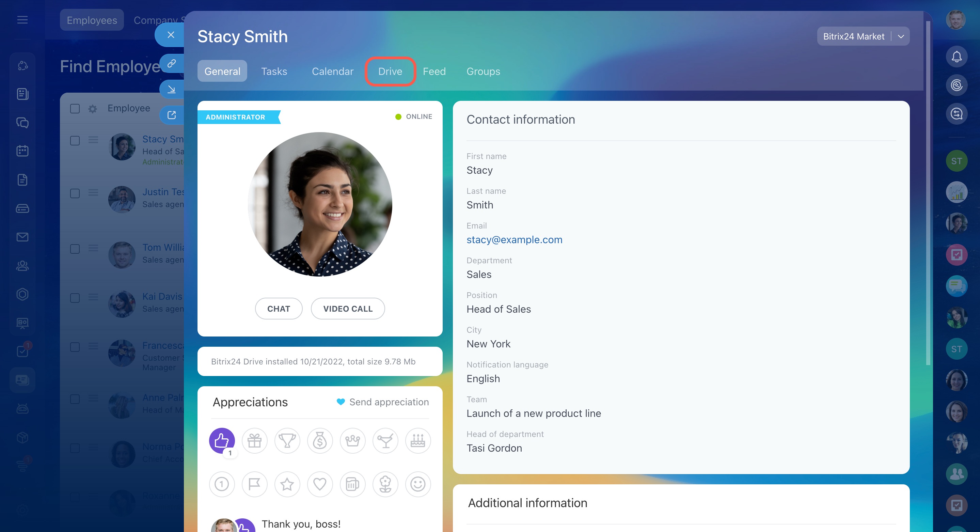Click the VIDEO CALL button
This screenshot has height=532, width=980.
click(x=348, y=309)
